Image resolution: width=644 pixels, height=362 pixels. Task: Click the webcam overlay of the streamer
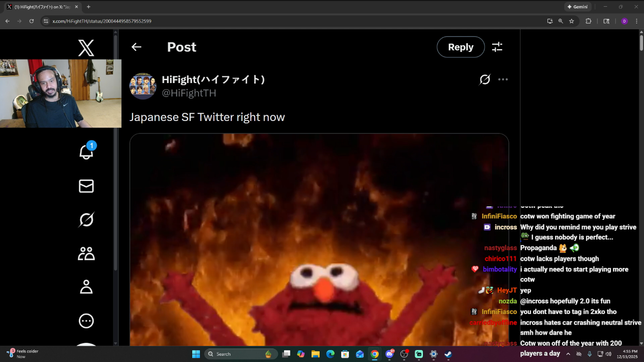point(61,93)
